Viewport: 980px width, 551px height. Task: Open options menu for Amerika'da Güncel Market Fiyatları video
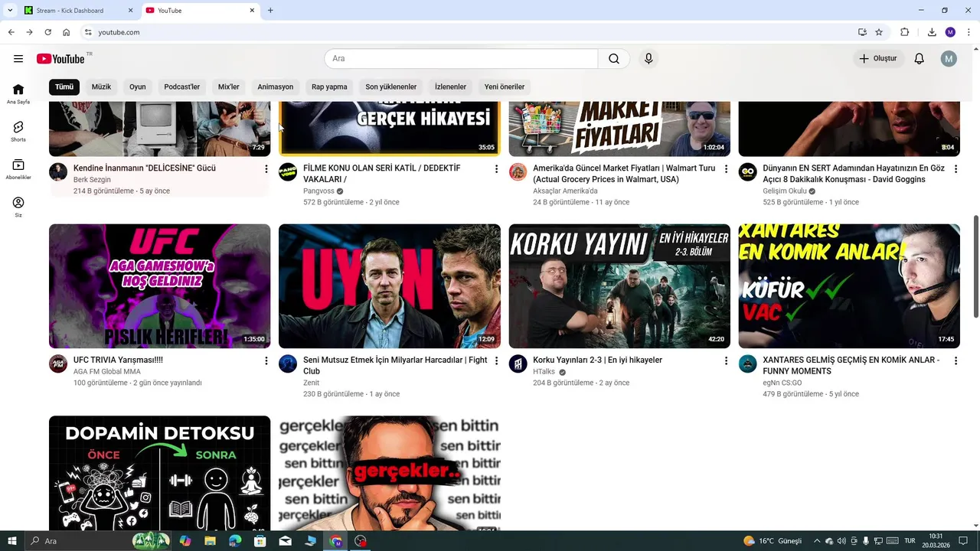click(x=726, y=169)
